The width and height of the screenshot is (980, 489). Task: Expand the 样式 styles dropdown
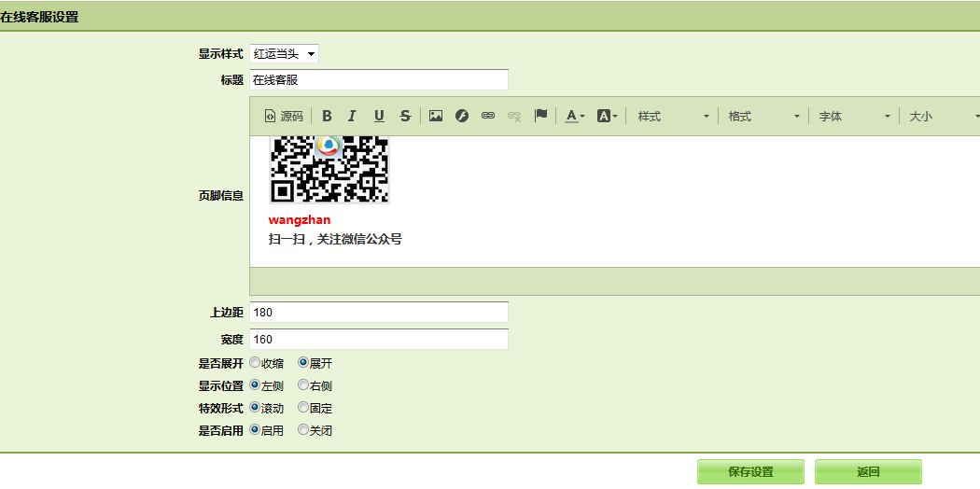(673, 116)
